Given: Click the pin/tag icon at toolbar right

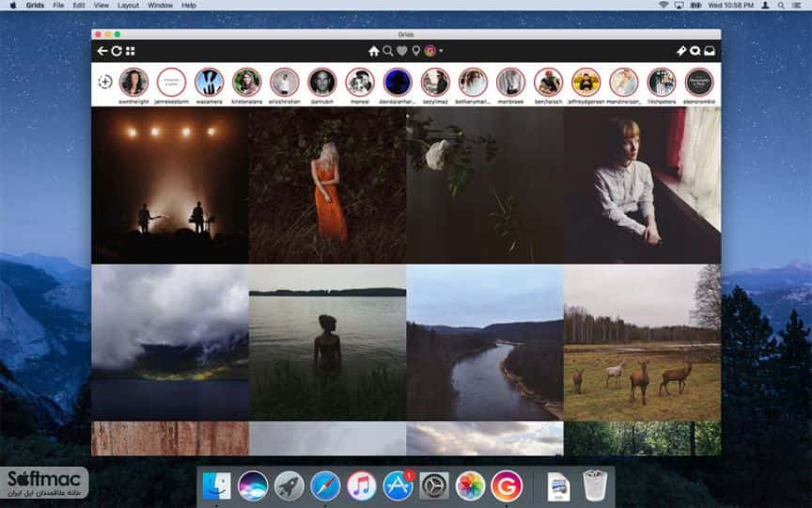Looking at the screenshot, I should tap(681, 51).
